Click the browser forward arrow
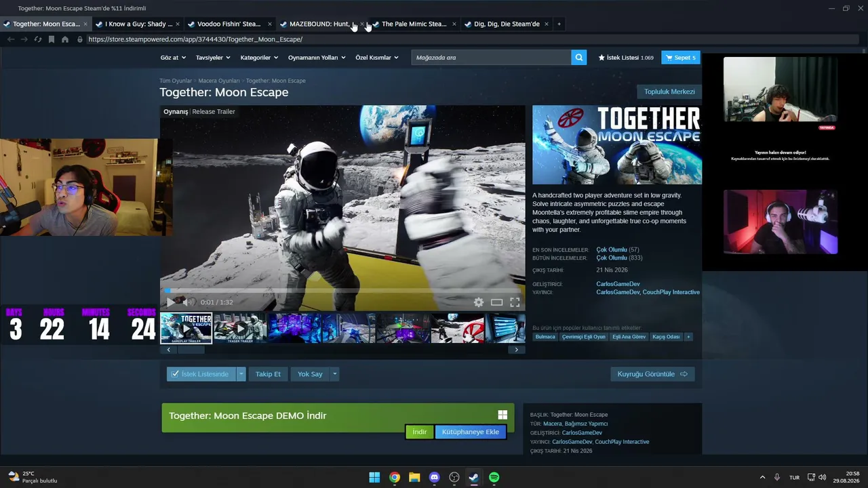Viewport: 868px width, 488px height. (24, 39)
